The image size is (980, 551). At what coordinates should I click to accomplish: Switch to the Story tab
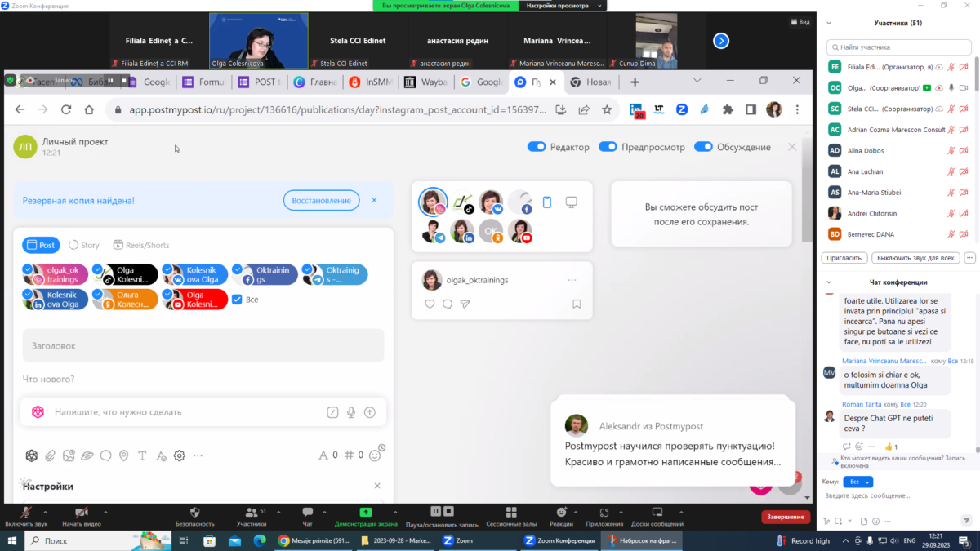[x=83, y=245]
